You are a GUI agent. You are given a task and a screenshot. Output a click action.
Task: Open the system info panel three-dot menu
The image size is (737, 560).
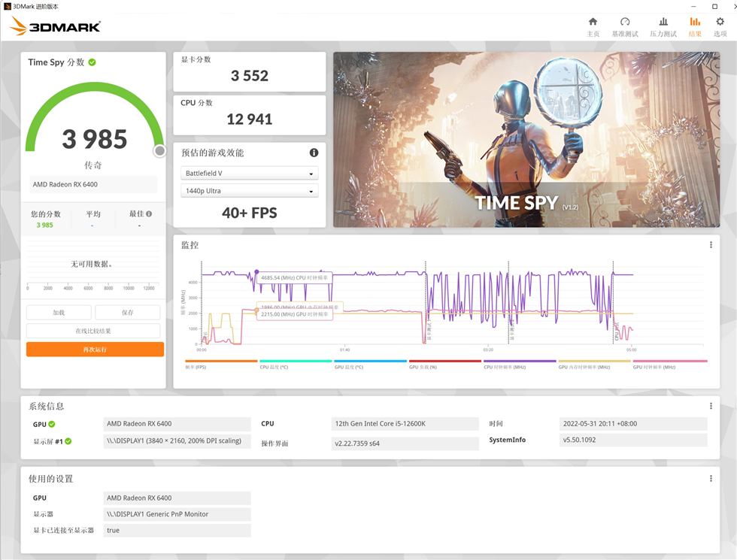pos(711,406)
